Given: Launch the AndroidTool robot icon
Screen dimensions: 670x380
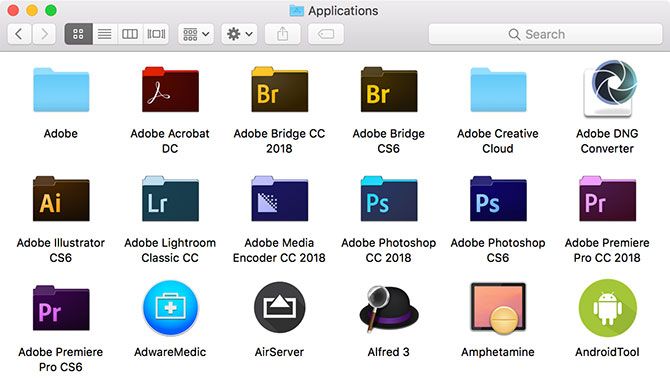Looking at the screenshot, I should [x=608, y=308].
